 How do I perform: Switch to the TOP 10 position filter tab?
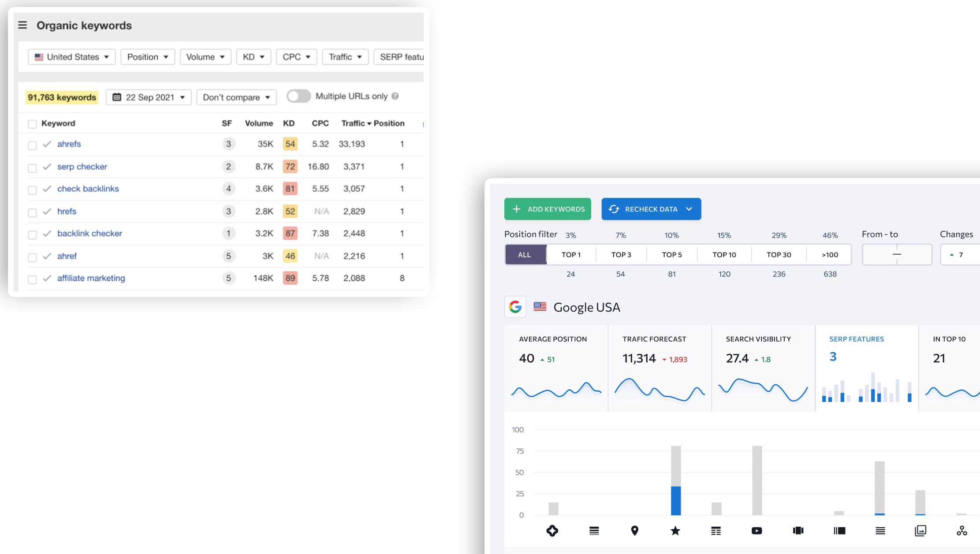(x=724, y=254)
